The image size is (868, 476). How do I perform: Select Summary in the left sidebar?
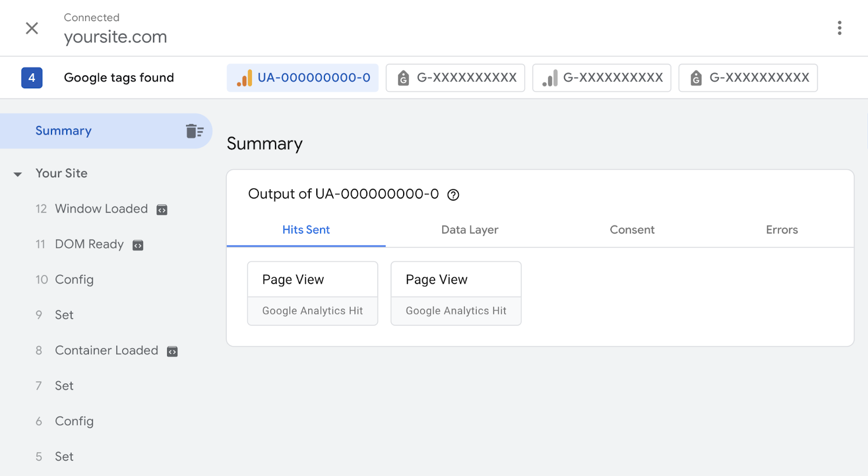coord(63,131)
